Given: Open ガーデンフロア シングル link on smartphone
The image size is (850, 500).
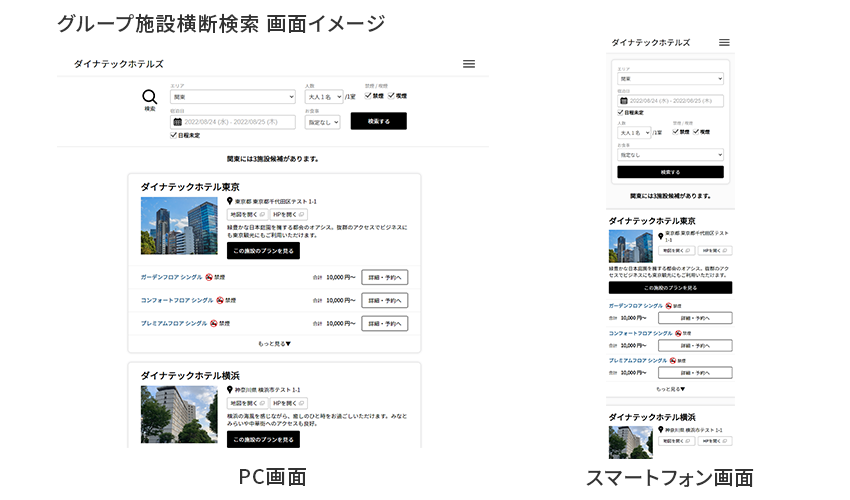Looking at the screenshot, I should [x=636, y=306].
